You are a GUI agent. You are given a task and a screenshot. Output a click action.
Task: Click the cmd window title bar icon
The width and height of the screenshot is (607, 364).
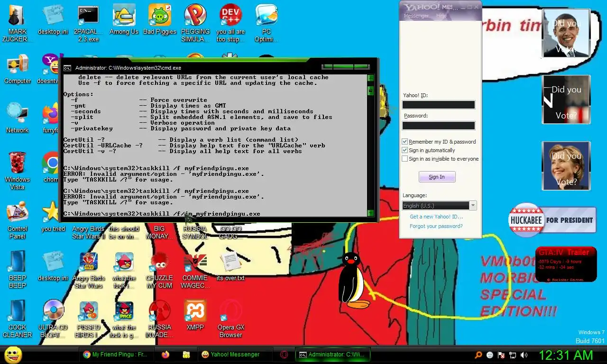[68, 68]
